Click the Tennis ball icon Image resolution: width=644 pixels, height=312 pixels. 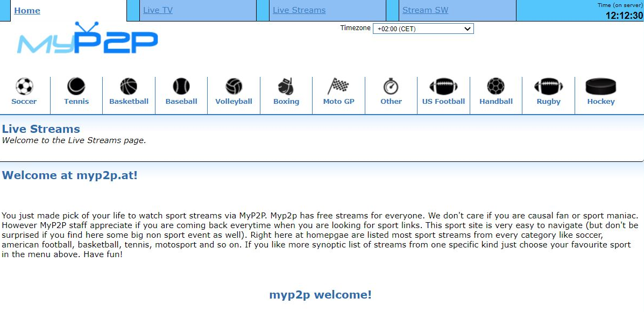(76, 86)
